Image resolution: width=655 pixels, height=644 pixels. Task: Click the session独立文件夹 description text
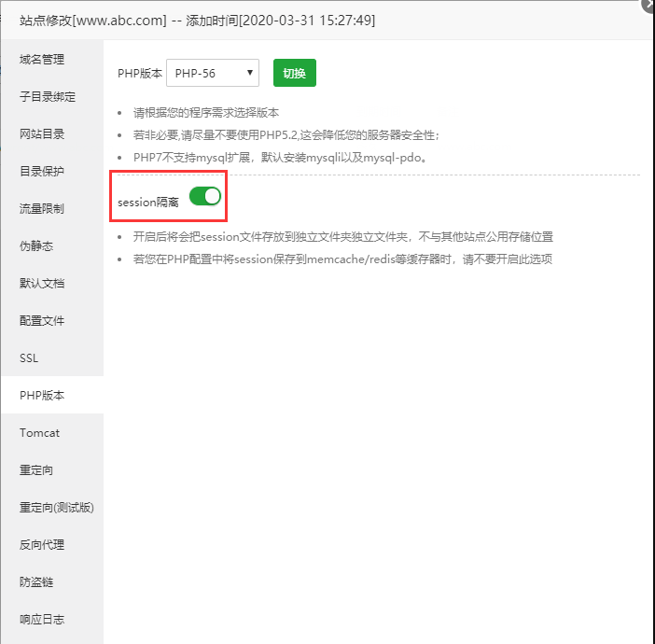pyautogui.click(x=343, y=236)
